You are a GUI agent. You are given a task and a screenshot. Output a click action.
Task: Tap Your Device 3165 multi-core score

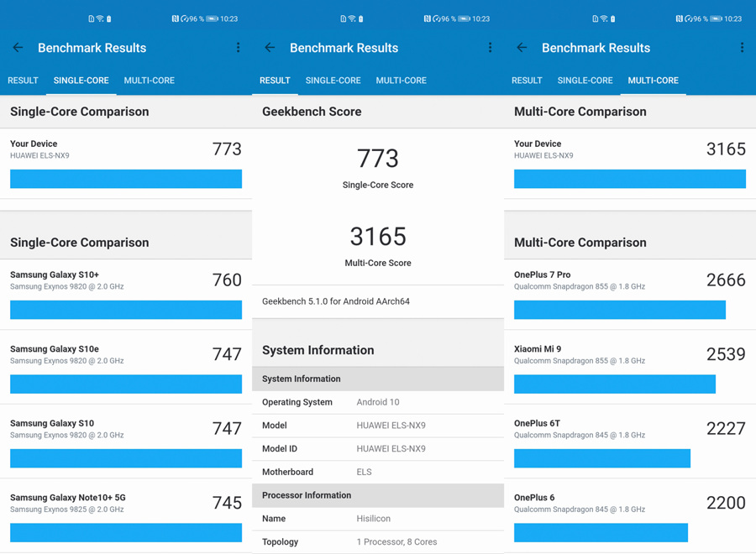[726, 149]
